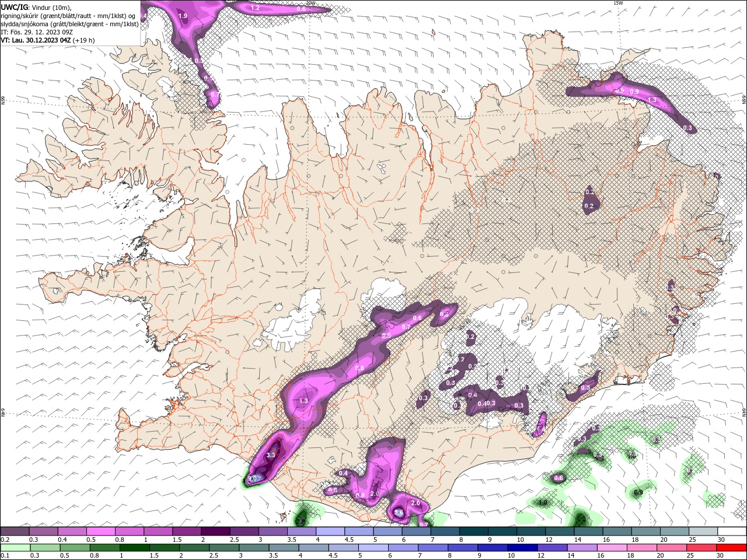Click the '30' label under the red swatch
This screenshot has height=560, width=747.
coord(721,556)
